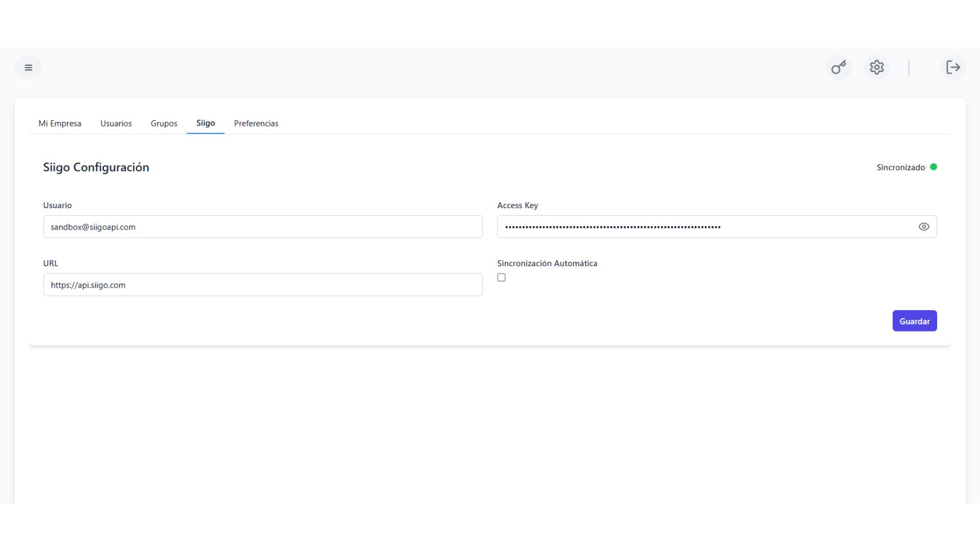980x551 pixels.
Task: Edit the URL input field
Action: pyautogui.click(x=263, y=285)
